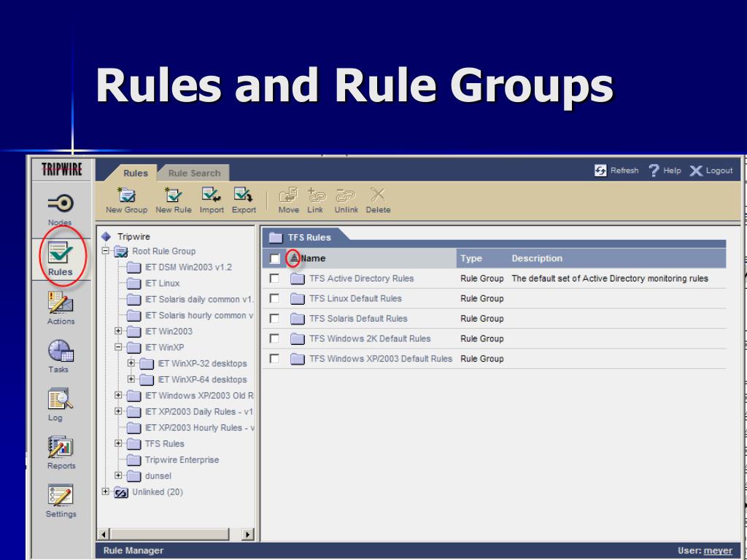
Task: Select IET DSM Win2003 v1.2 in tree
Action: [189, 267]
